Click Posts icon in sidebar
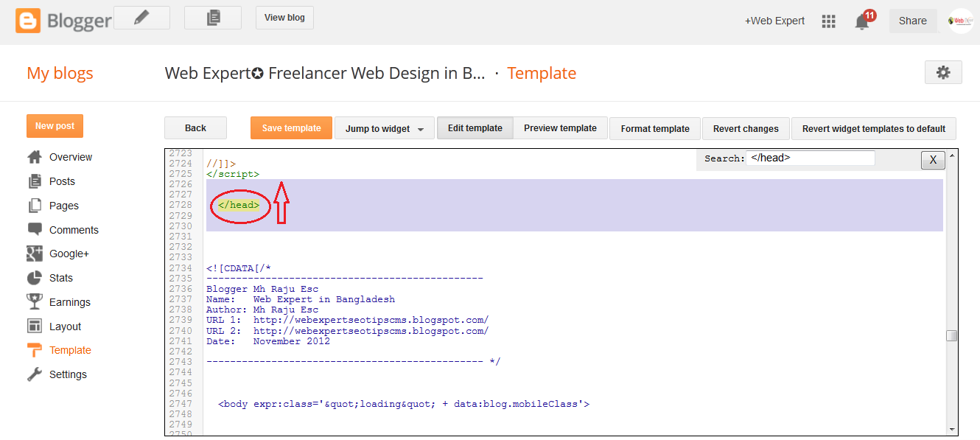 (35, 181)
